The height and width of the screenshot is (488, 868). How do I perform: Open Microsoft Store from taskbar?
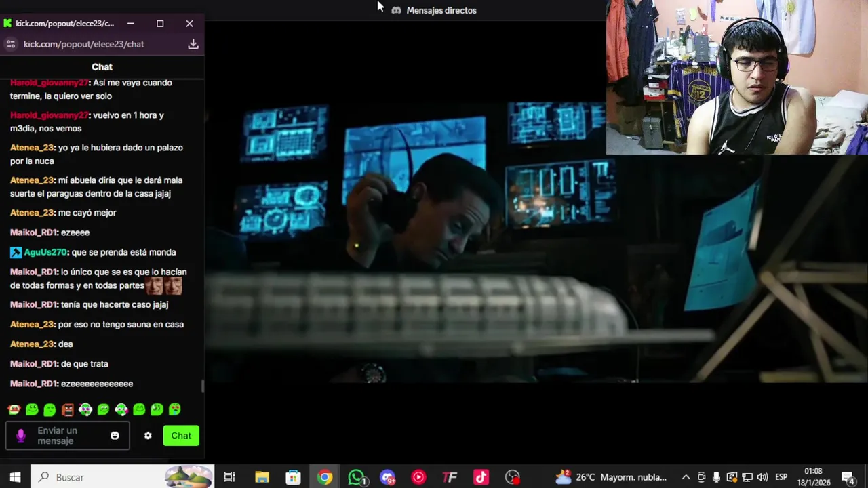point(293,477)
